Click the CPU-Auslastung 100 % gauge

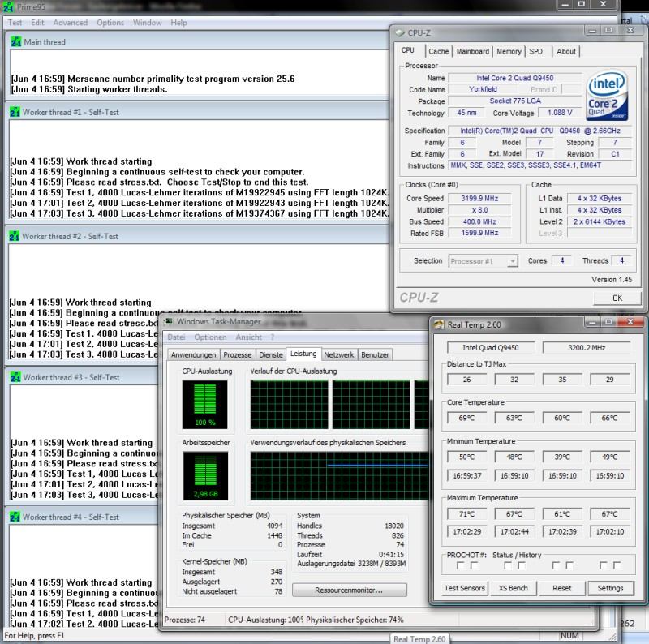click(x=205, y=405)
